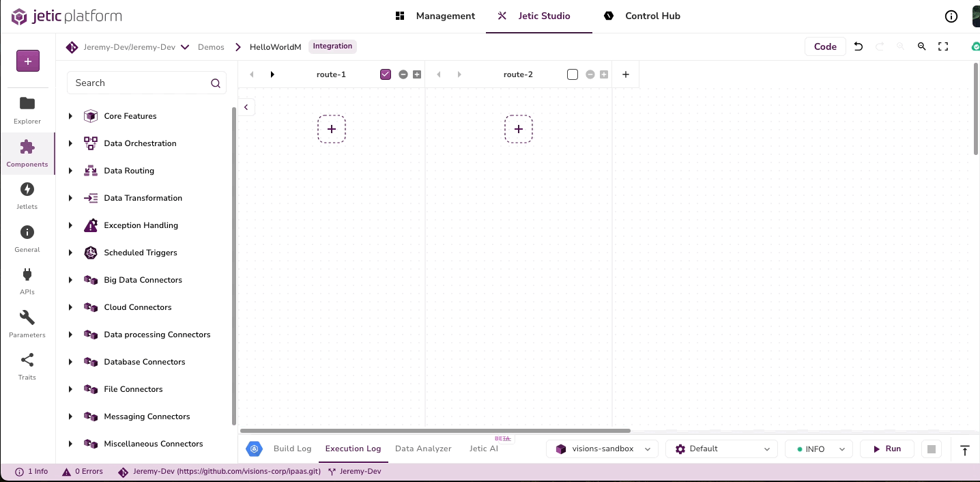Click the Miscellaneous Connectors row
980x482 pixels.
click(147, 444)
